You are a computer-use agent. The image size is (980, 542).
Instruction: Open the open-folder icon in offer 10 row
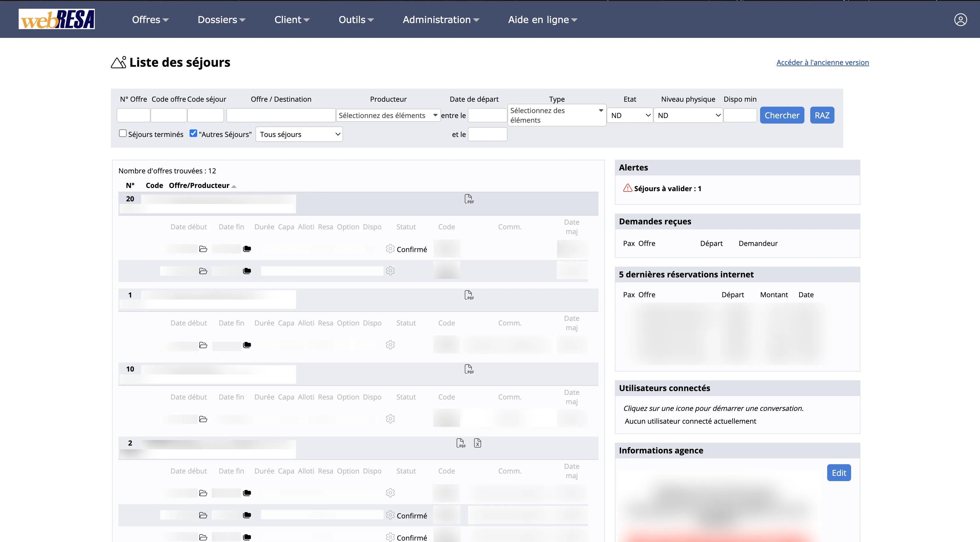coord(203,419)
